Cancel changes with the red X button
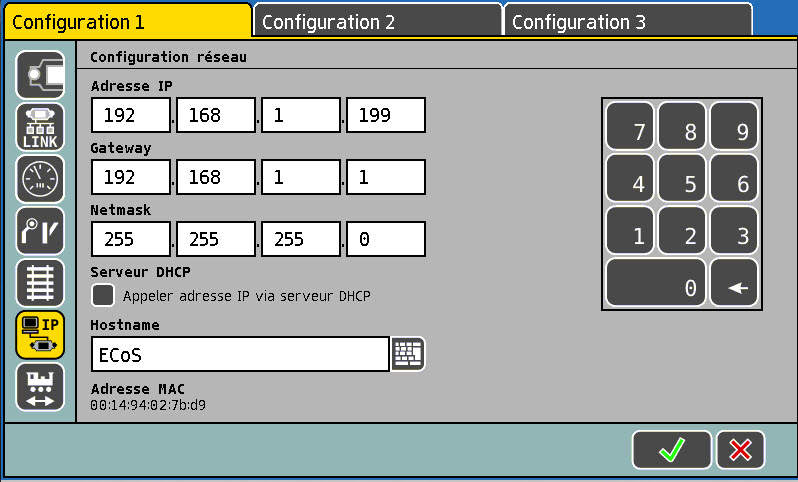This screenshot has width=798, height=482. coord(740,450)
